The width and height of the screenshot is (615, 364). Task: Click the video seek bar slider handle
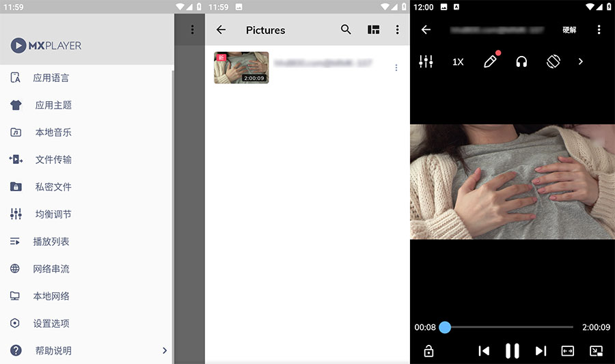[445, 327]
